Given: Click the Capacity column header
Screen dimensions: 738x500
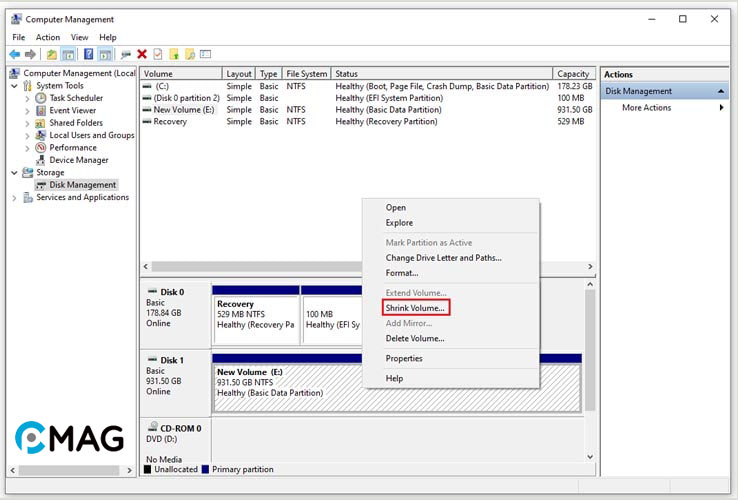Looking at the screenshot, I should [573, 74].
